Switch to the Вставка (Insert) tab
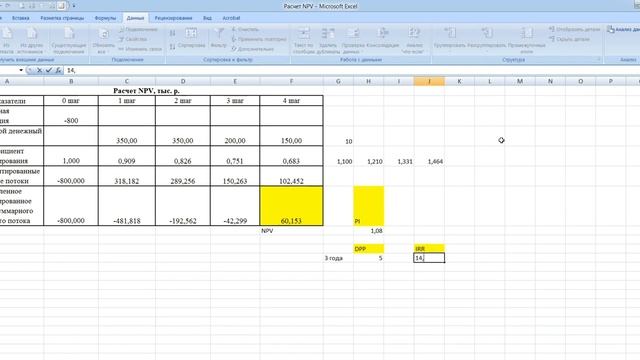 pyautogui.click(x=20, y=18)
